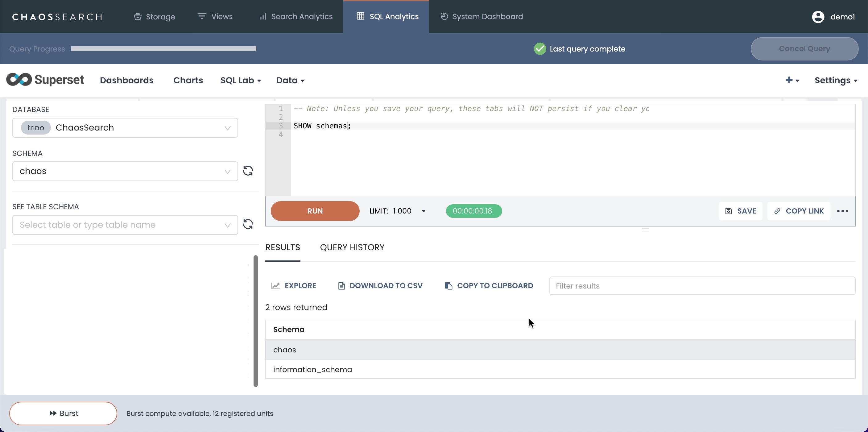The height and width of the screenshot is (432, 868).
Task: Download results to CSV
Action: [x=380, y=286]
